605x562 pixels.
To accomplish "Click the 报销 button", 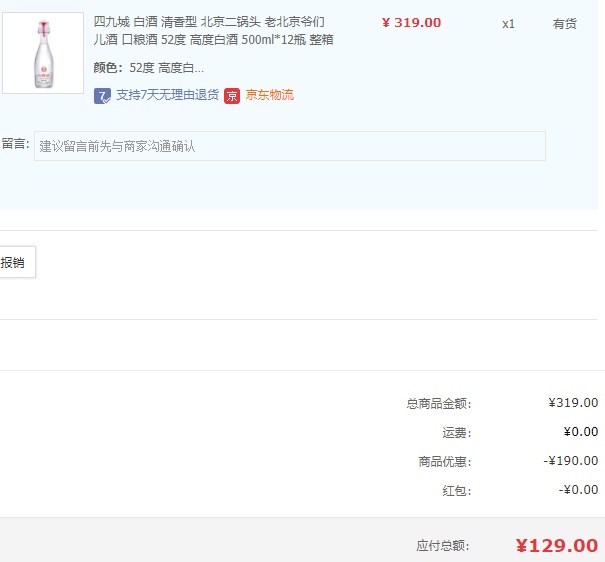I will coord(17,262).
